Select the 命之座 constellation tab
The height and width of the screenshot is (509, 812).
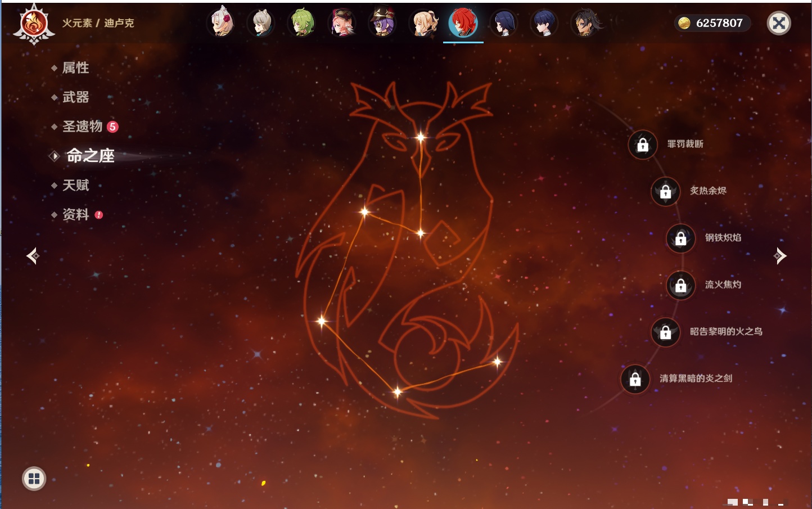coord(91,156)
